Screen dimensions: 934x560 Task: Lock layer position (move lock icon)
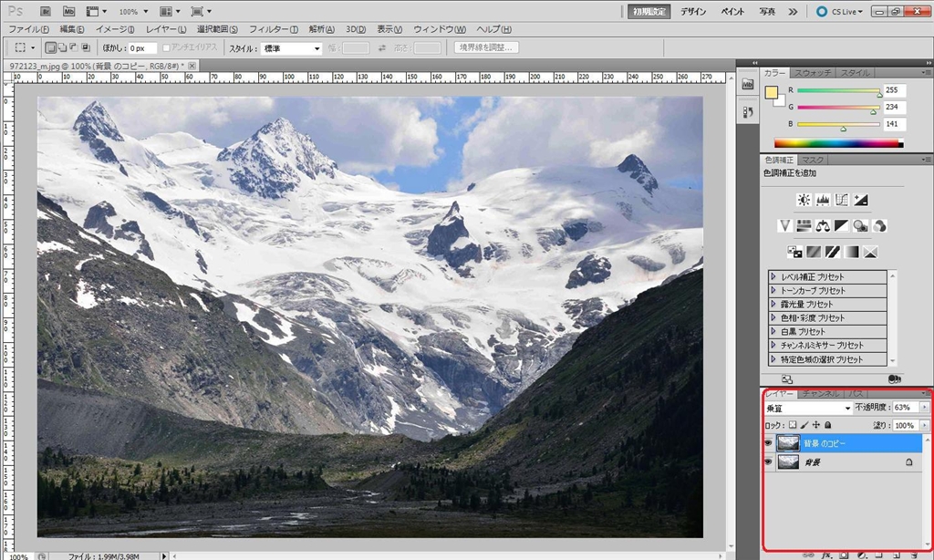click(x=816, y=425)
